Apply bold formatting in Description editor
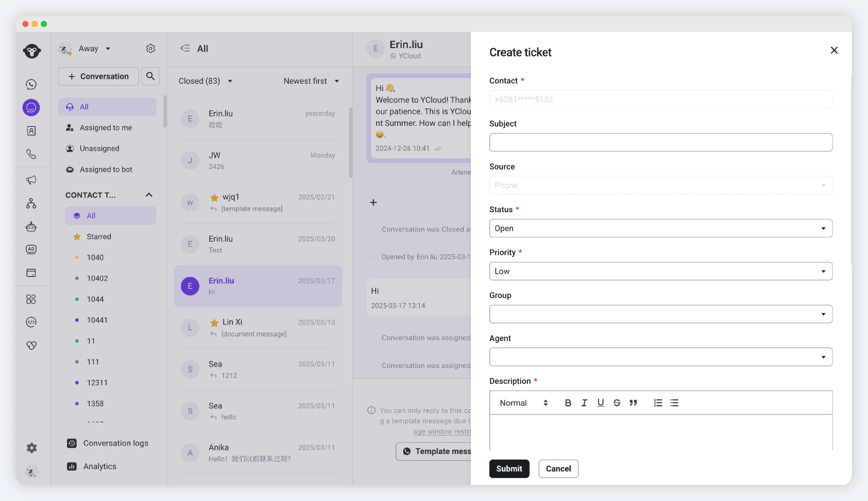868x501 pixels. point(568,403)
